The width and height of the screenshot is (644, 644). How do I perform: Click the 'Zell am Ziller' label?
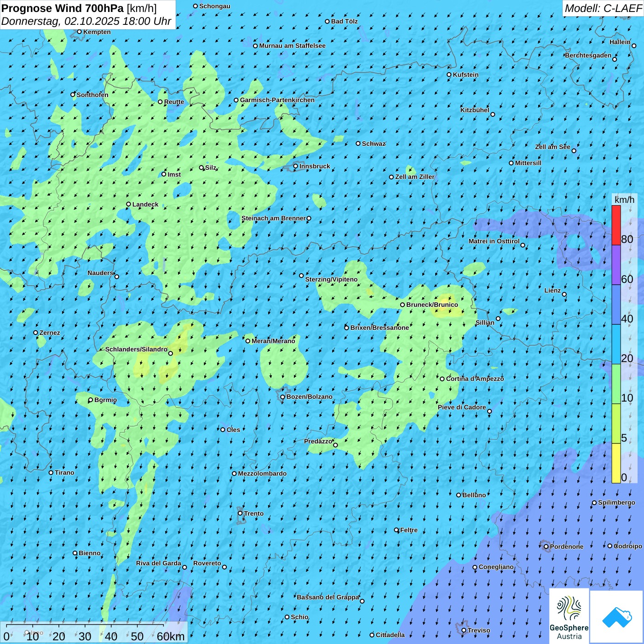click(415, 177)
